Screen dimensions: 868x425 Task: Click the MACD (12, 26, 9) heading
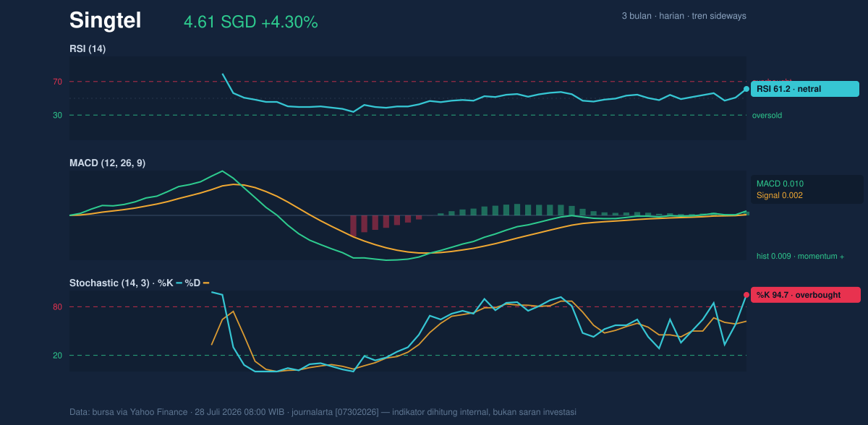(107, 163)
